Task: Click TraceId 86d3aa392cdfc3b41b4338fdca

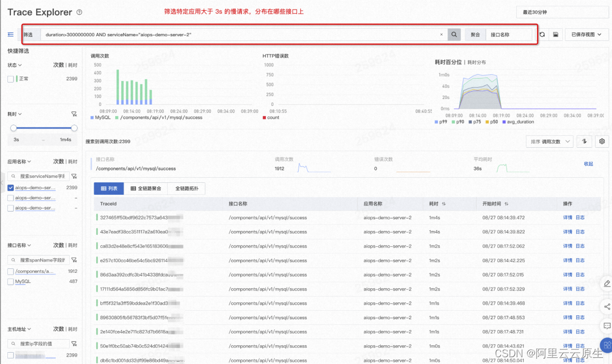Action: click(x=141, y=275)
